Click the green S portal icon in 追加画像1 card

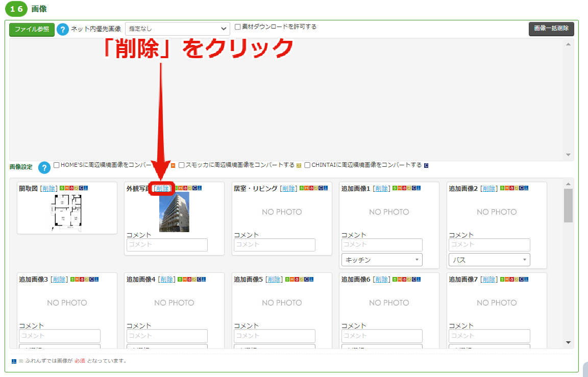[x=395, y=188]
